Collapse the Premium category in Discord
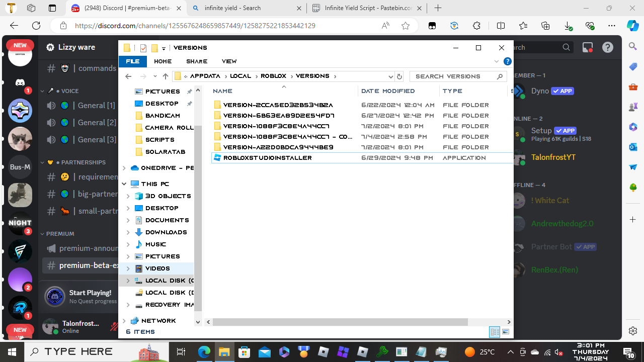 [57, 234]
